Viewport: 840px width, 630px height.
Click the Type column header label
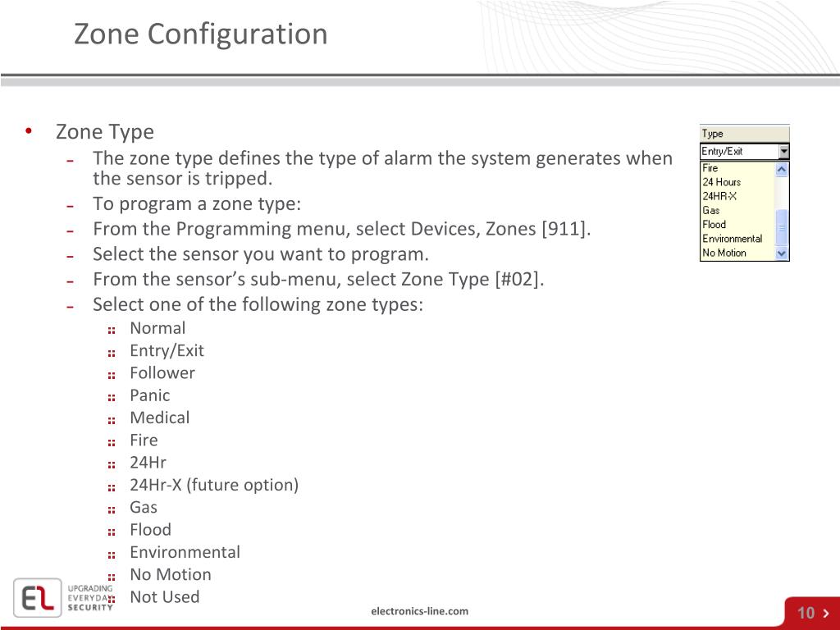(713, 134)
